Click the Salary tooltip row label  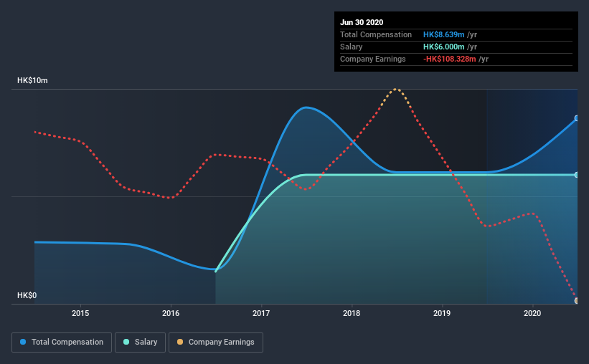click(352, 47)
